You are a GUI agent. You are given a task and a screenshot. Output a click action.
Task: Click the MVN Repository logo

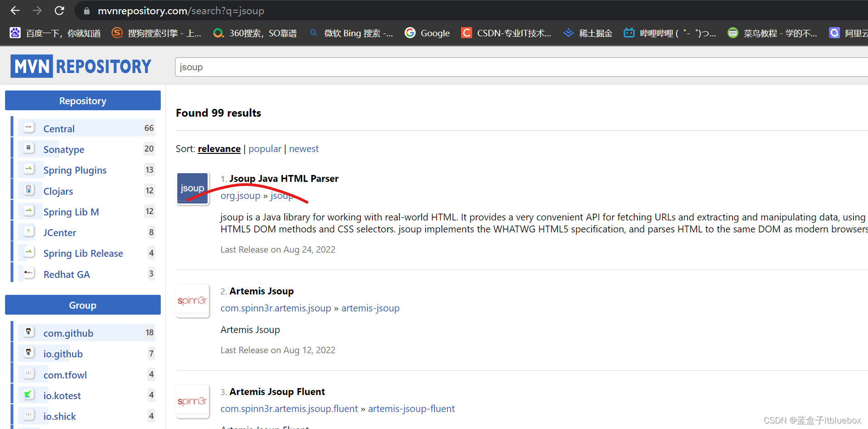pyautogui.click(x=81, y=66)
